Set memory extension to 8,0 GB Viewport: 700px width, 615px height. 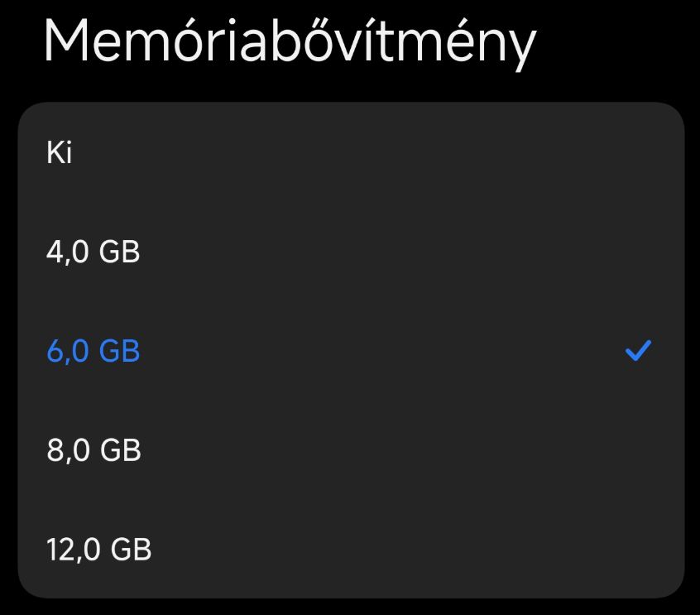(x=350, y=450)
